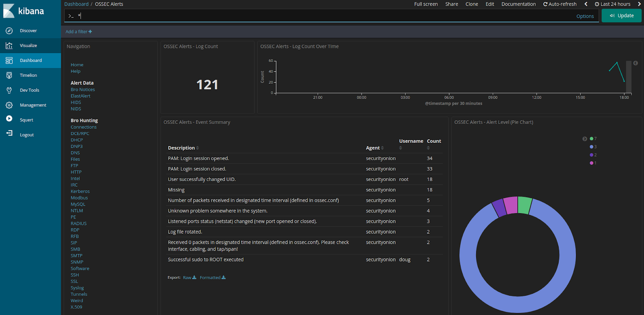Open Documentation in top menu
The height and width of the screenshot is (315, 644).
click(518, 4)
